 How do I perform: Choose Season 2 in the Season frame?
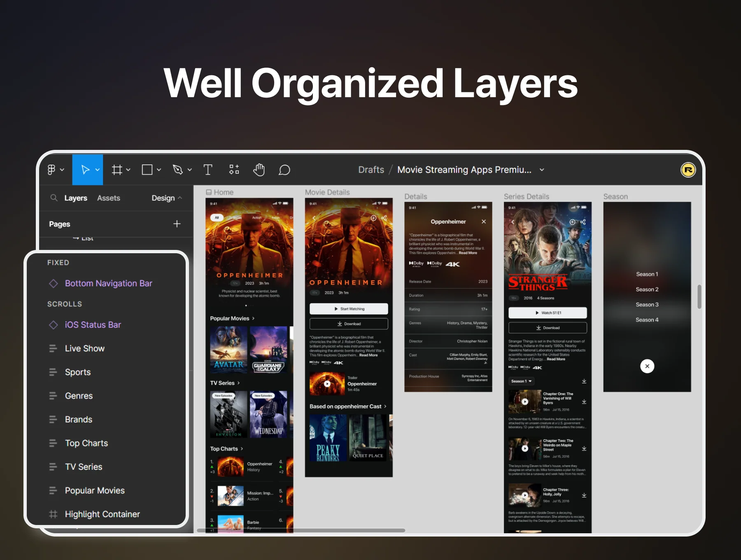tap(647, 289)
